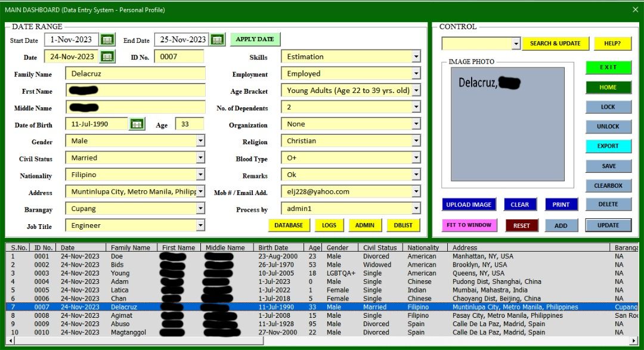Open the search combo box in CONTROL panel
The height and width of the screenshot is (350, 644).
point(516,44)
